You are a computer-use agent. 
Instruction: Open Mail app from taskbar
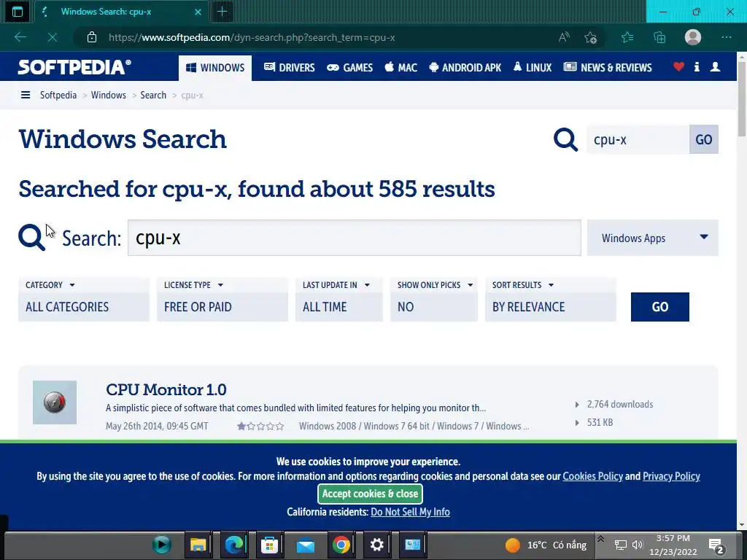pos(306,545)
